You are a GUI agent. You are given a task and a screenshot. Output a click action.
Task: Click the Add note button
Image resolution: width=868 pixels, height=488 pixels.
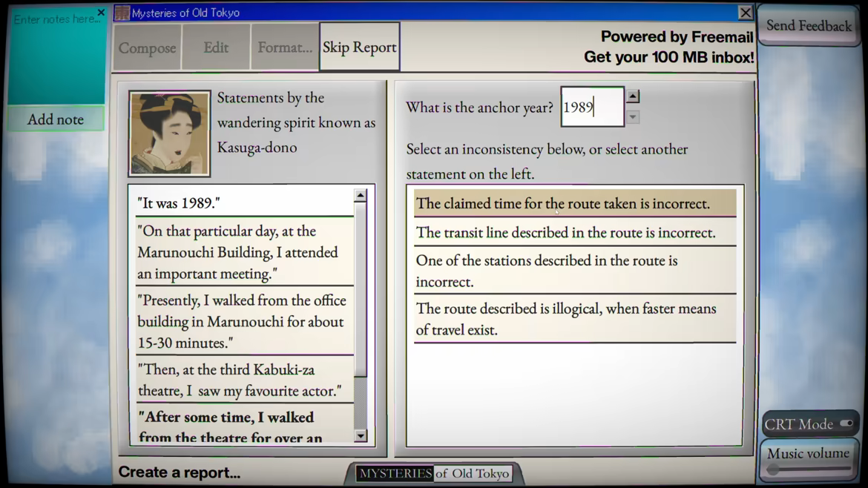click(x=56, y=119)
